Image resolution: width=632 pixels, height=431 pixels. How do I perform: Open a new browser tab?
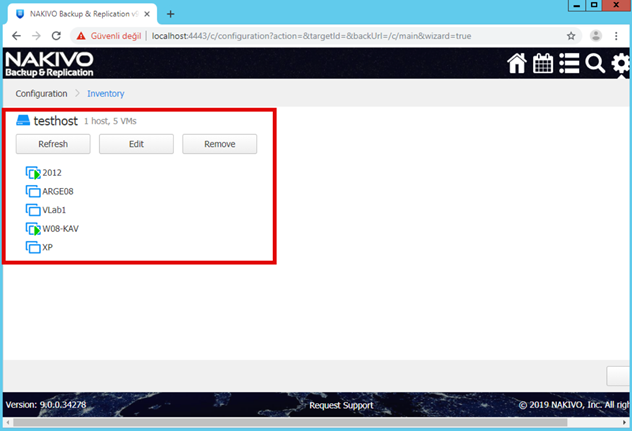coord(170,14)
